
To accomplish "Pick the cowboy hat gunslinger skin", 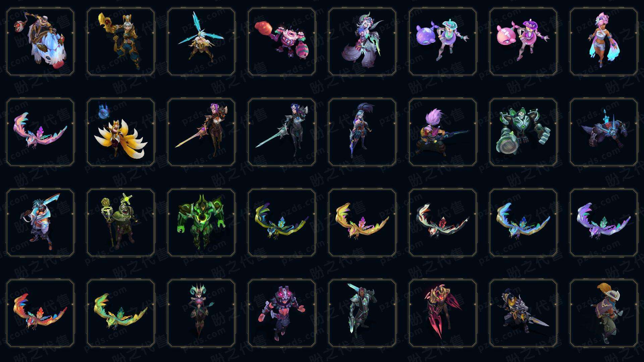I will [x=604, y=313].
